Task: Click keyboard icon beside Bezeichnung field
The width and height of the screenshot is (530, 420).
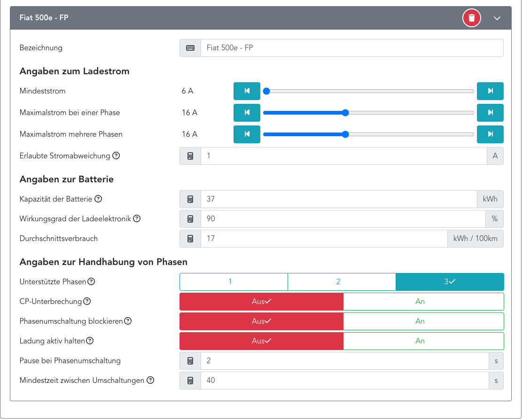Action: tap(190, 48)
